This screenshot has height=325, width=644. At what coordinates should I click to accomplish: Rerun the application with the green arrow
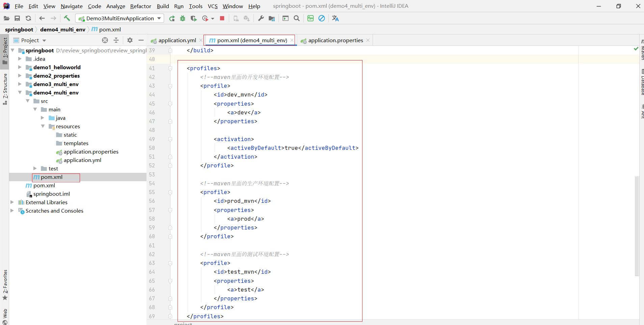pyautogui.click(x=172, y=18)
